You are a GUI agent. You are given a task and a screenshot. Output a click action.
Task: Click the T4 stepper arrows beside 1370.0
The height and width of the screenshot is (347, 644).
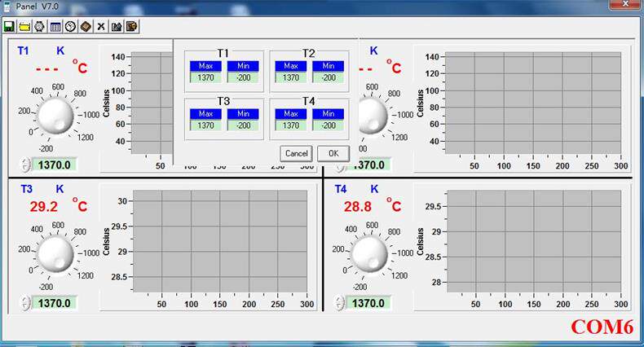click(x=339, y=303)
